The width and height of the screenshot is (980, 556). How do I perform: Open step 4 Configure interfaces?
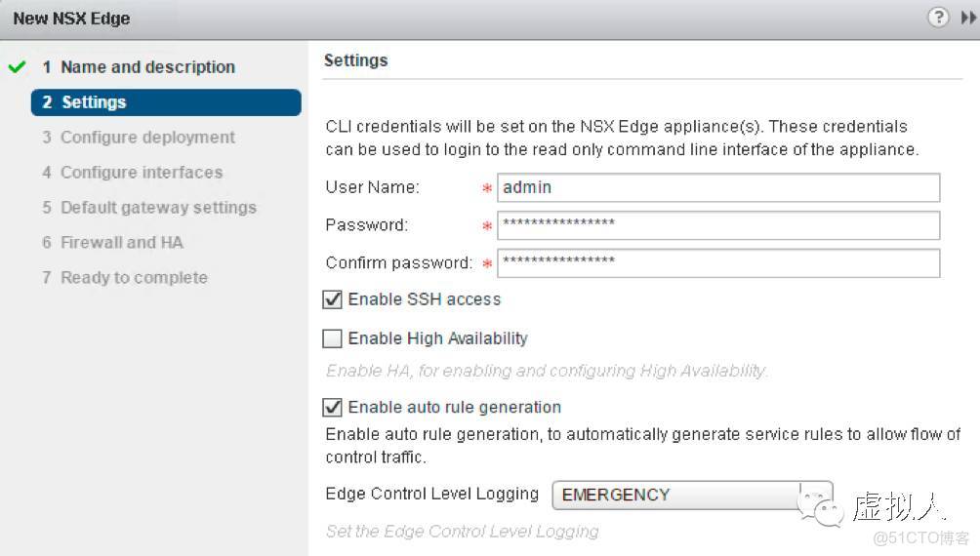tap(142, 173)
